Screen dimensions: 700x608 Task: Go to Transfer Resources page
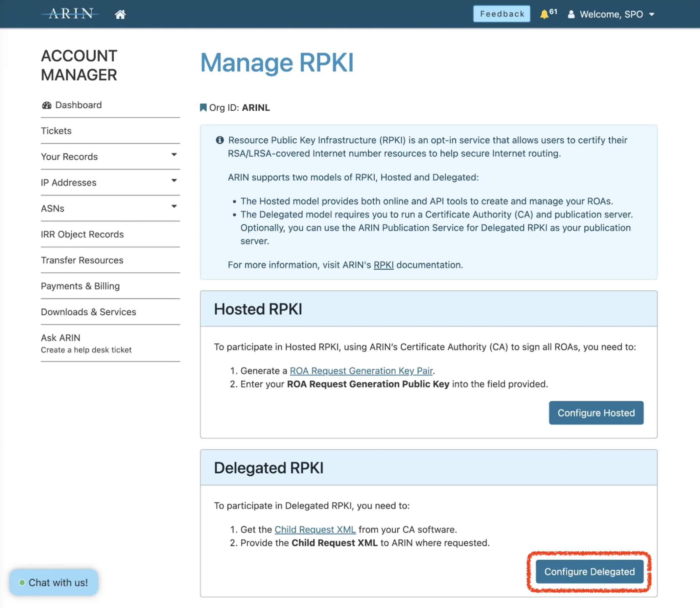(x=82, y=260)
